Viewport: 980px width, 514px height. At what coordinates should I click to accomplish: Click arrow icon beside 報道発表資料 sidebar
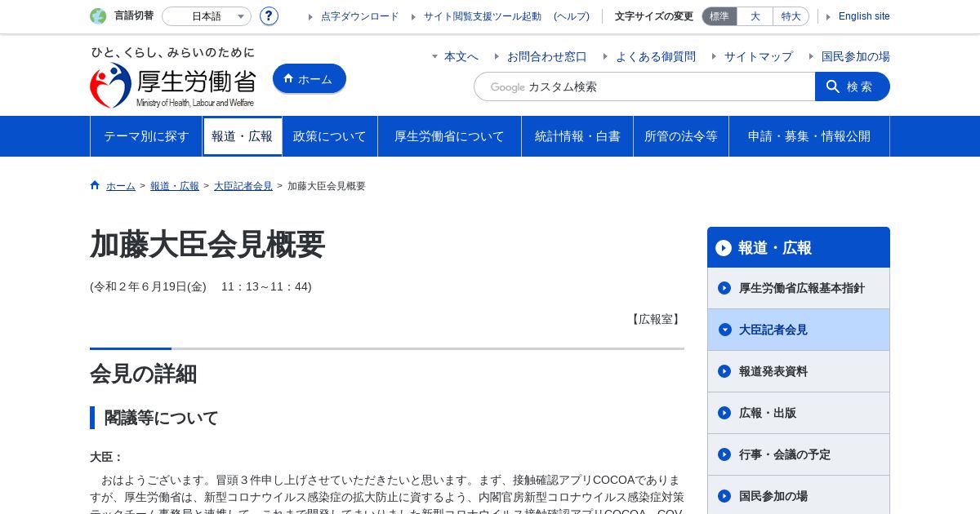pyautogui.click(x=724, y=371)
